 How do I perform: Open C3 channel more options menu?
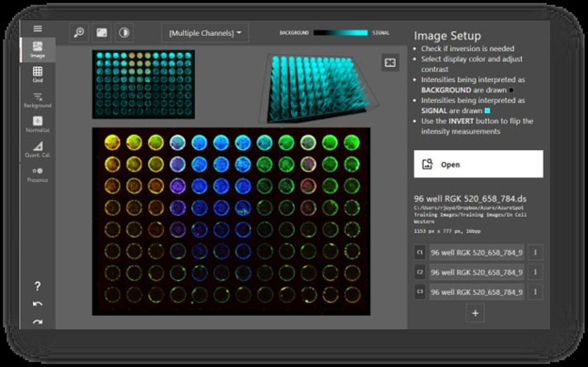pos(535,292)
